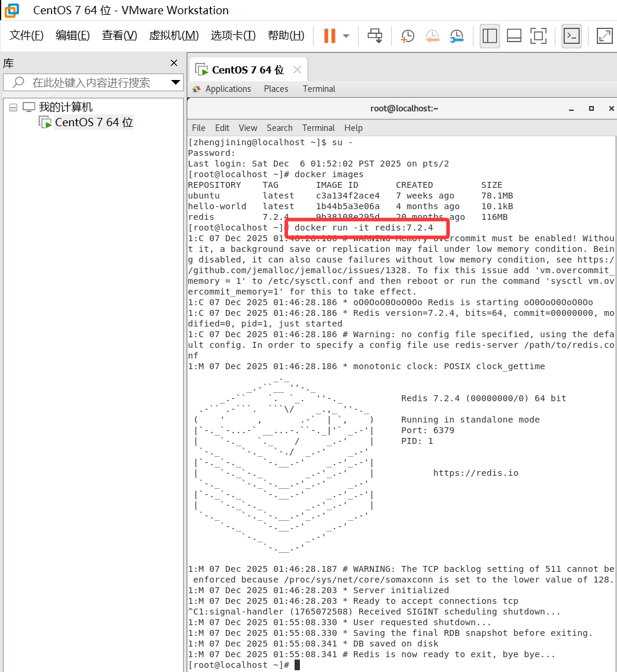The height and width of the screenshot is (672, 617).
Task: Suspend the virtual machine with the pause icon
Action: coord(329,36)
